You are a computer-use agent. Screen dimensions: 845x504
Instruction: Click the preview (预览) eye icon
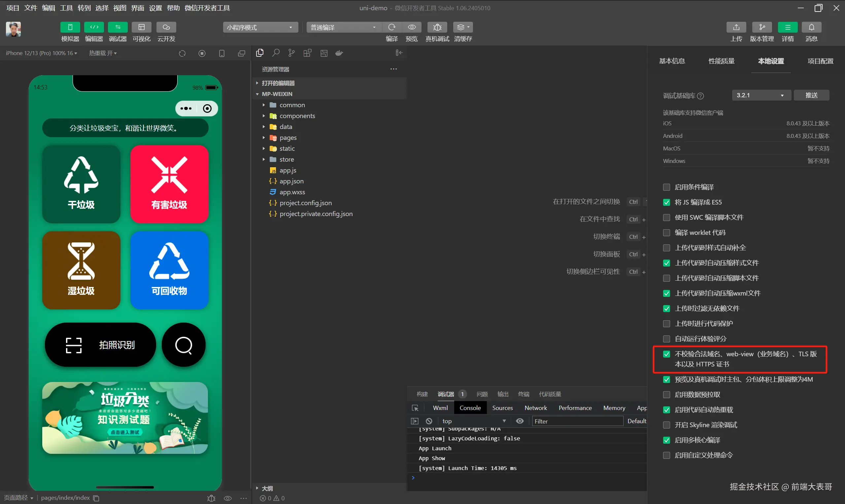412,27
